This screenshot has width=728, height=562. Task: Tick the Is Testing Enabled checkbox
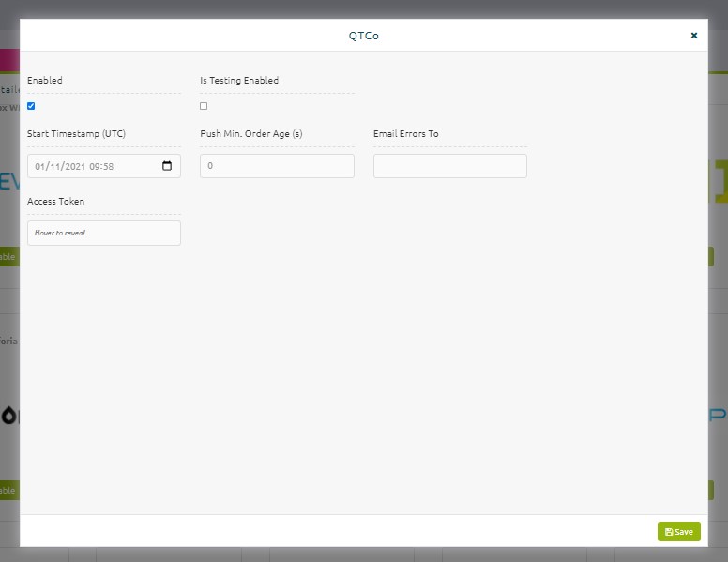pyautogui.click(x=204, y=106)
